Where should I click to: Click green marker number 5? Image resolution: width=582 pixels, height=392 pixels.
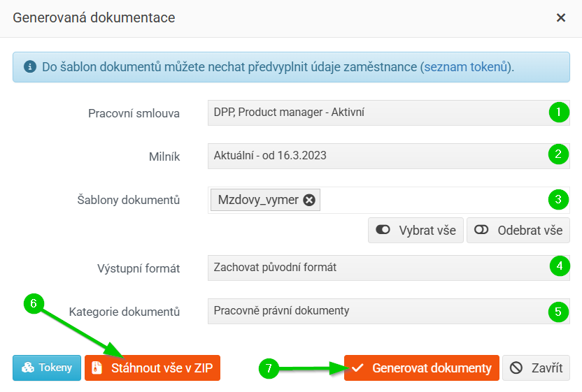click(558, 311)
